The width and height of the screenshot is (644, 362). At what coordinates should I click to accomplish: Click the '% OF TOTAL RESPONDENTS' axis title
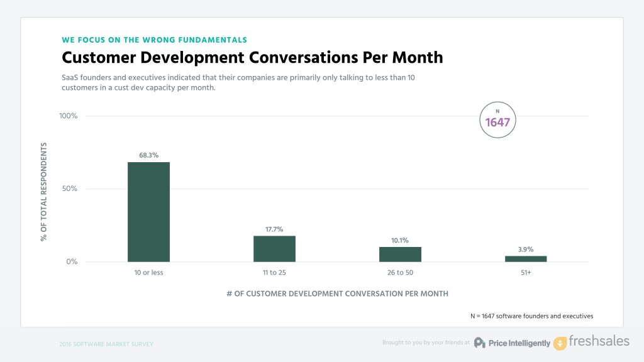coord(43,192)
